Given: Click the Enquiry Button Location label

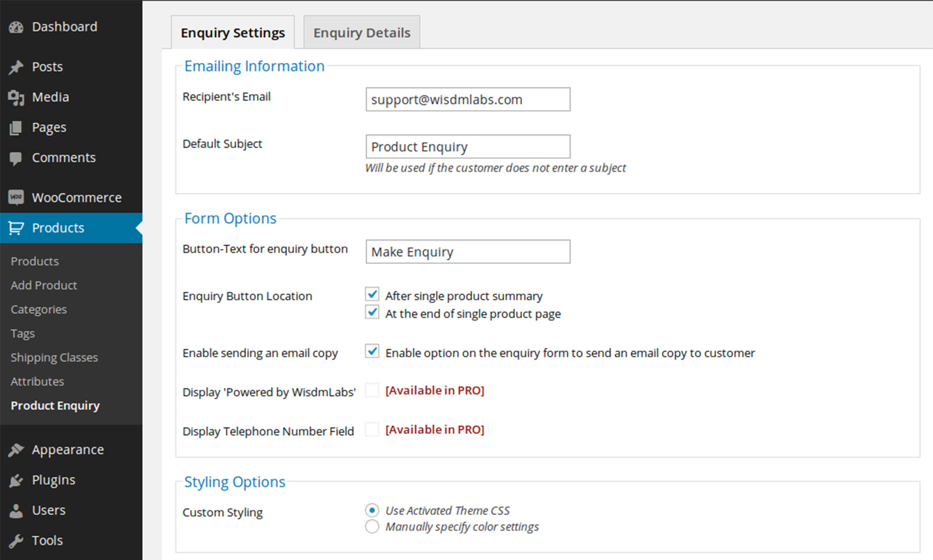Looking at the screenshot, I should click(x=247, y=296).
